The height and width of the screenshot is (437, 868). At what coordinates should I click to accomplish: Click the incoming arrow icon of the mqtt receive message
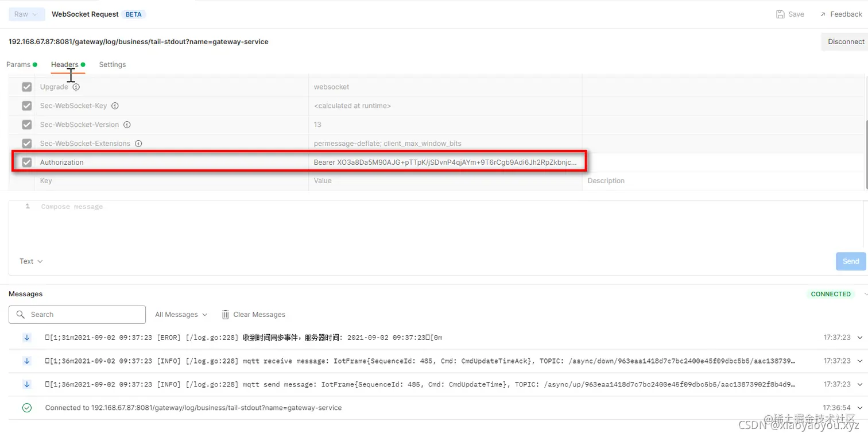[27, 361]
